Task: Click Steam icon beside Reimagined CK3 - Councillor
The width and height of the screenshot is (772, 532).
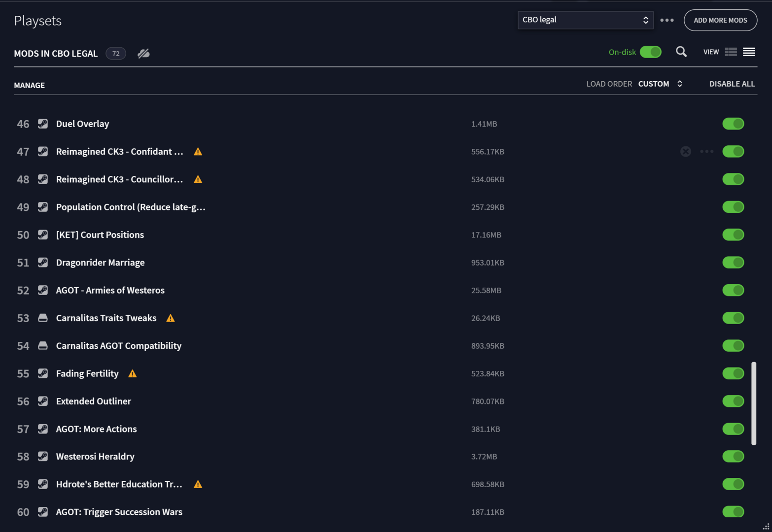Action: 43,179
